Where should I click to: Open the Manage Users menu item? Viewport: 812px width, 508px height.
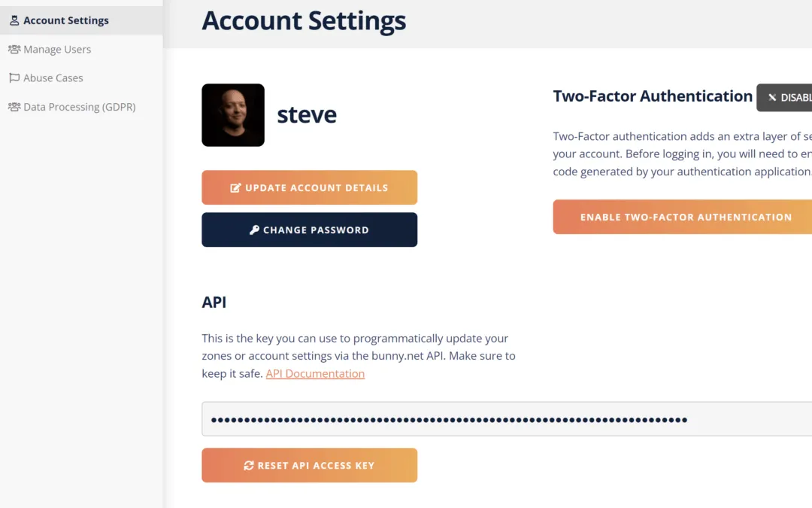tap(57, 50)
